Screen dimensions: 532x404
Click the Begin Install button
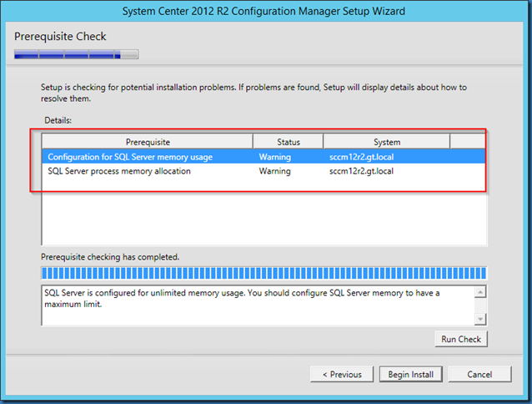click(x=410, y=374)
